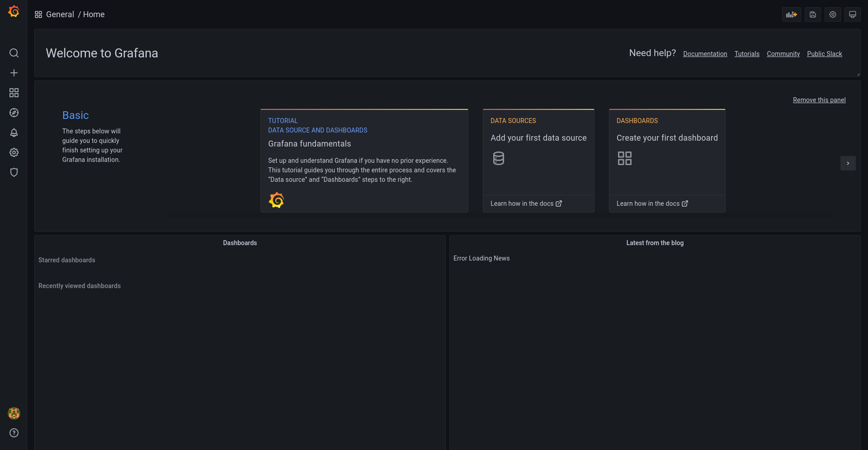Open Dashboard settings gear in top bar
This screenshot has height=450, width=868.
tap(832, 14)
